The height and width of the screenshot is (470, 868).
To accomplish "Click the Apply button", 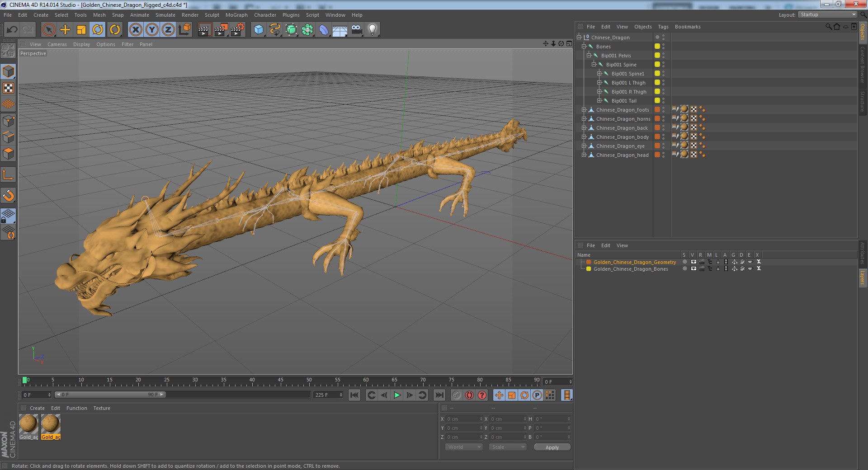I will tap(552, 447).
